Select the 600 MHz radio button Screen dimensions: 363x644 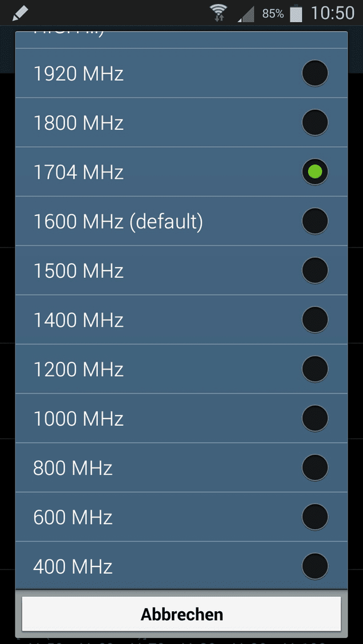pos(315,516)
